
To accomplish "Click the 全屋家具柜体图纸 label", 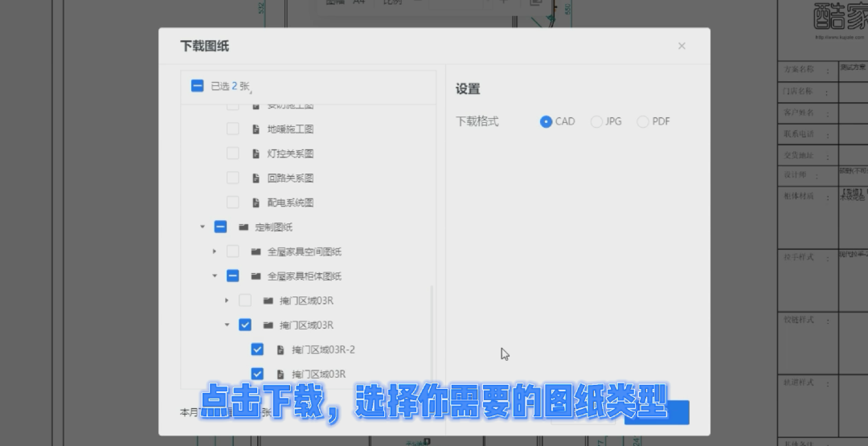I will (305, 276).
